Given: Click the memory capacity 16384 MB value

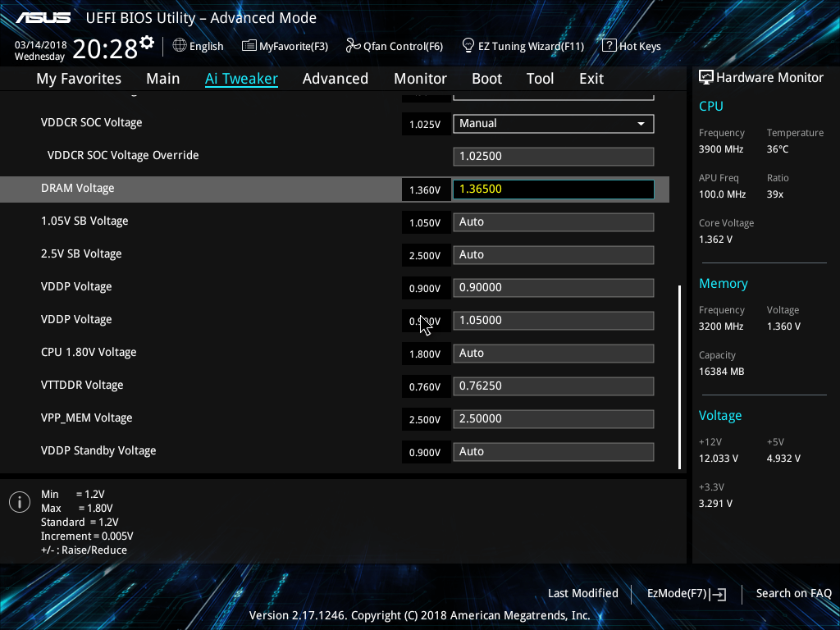Looking at the screenshot, I should click(x=722, y=372).
